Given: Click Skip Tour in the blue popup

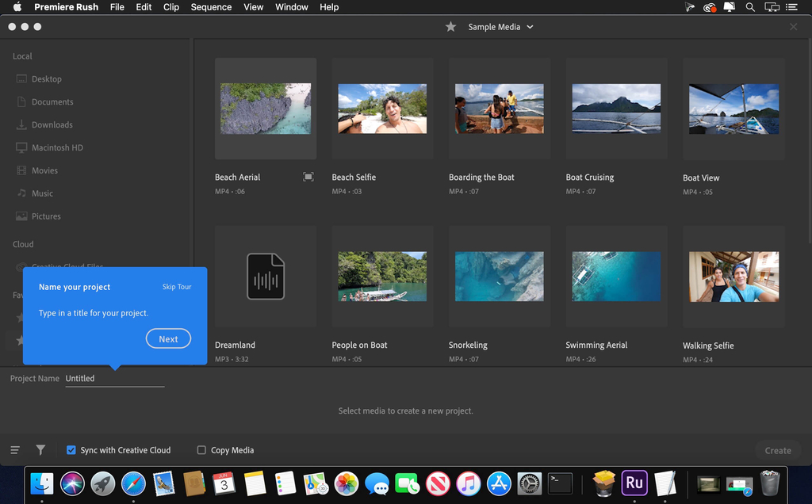Looking at the screenshot, I should [177, 287].
